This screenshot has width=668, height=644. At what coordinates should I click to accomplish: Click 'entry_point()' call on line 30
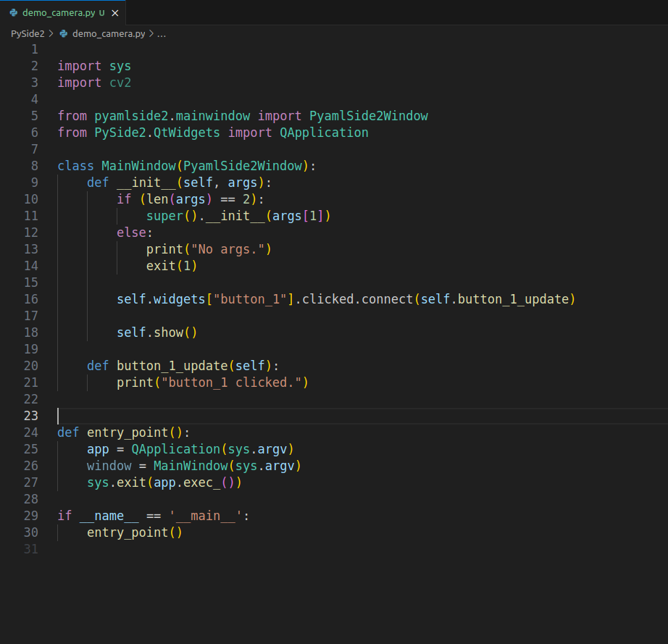pyautogui.click(x=135, y=532)
